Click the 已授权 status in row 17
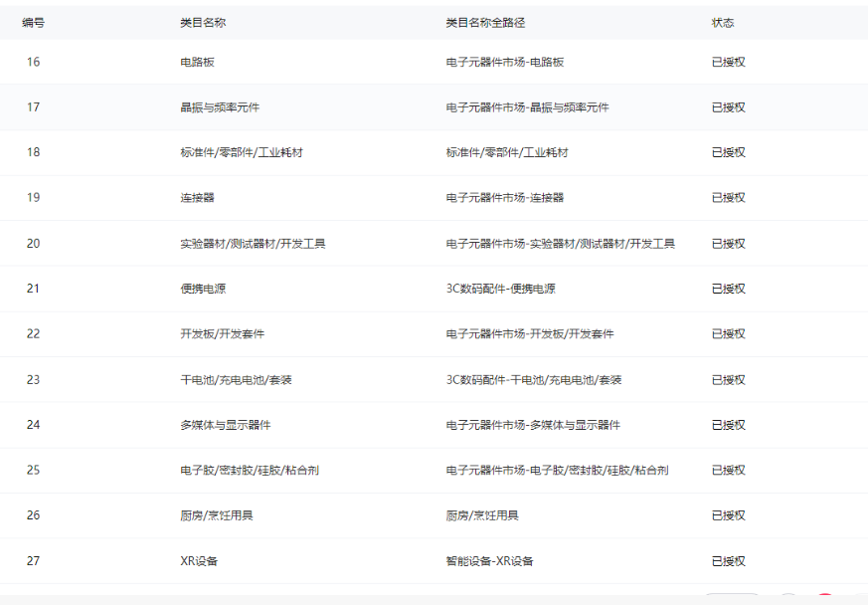868x605 pixels. click(x=729, y=107)
